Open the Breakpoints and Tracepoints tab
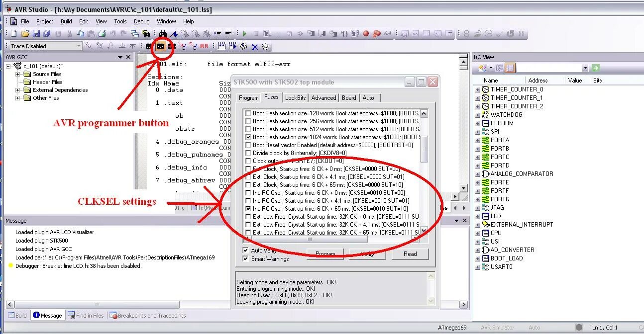This screenshot has width=644, height=334. click(x=148, y=315)
